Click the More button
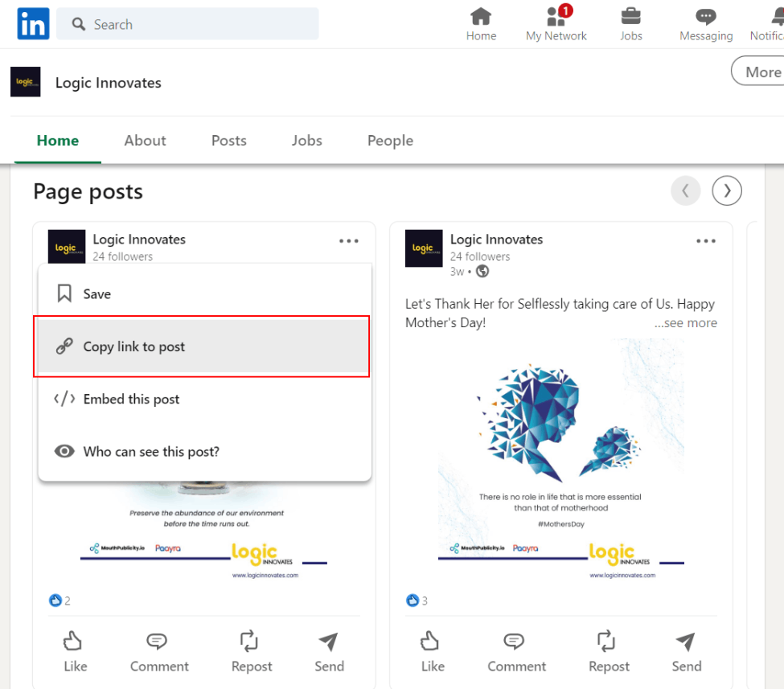 [x=759, y=72]
